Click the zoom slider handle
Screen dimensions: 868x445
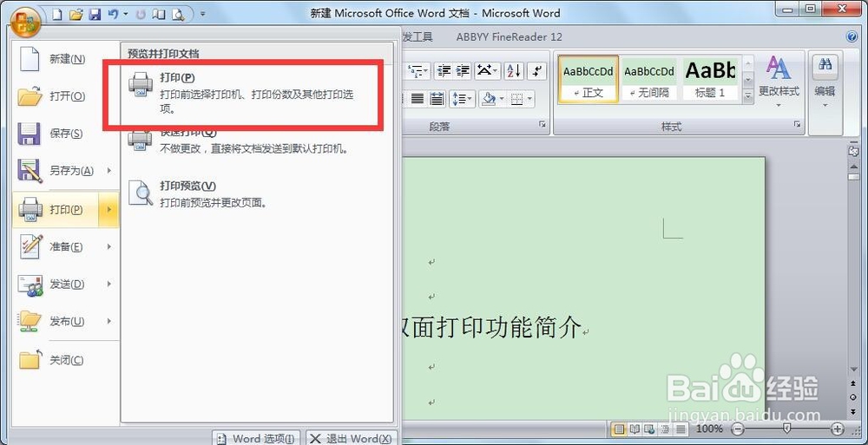tap(786, 429)
